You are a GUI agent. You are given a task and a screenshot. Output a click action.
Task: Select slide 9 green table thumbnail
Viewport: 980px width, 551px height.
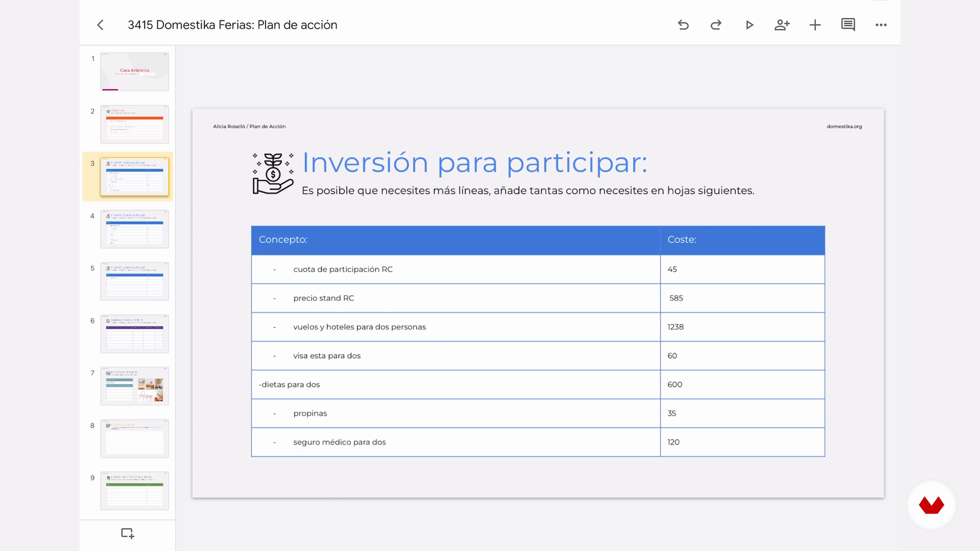click(135, 491)
